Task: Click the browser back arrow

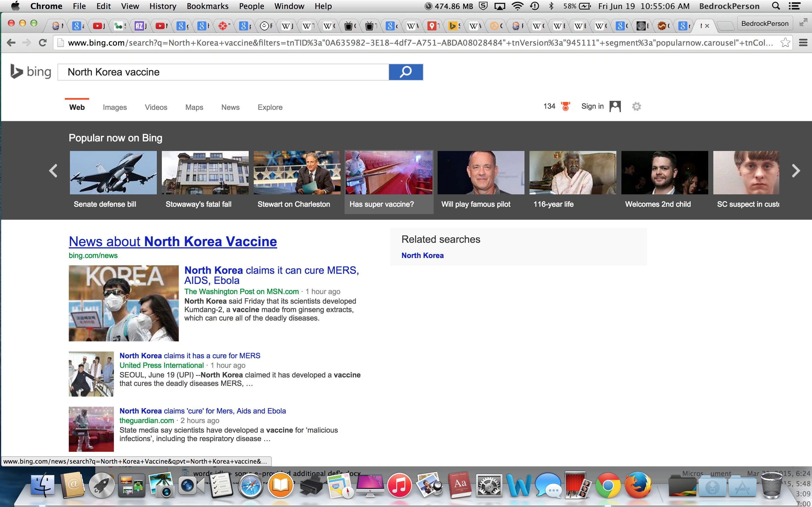Action: [x=11, y=43]
